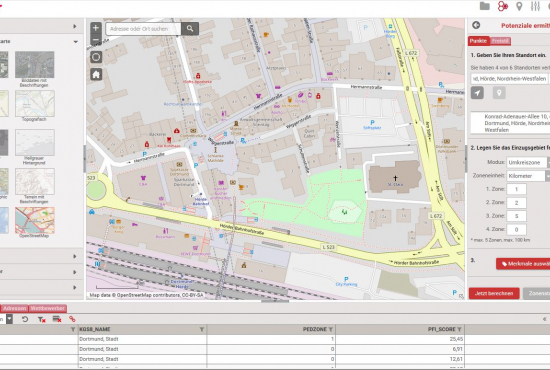Click the magnifier search button

(190, 29)
